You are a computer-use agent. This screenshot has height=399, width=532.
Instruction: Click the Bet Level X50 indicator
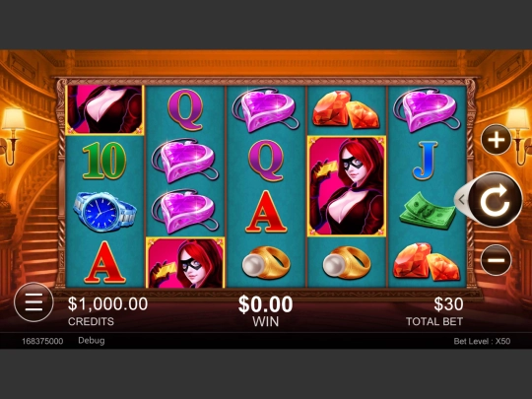click(482, 341)
